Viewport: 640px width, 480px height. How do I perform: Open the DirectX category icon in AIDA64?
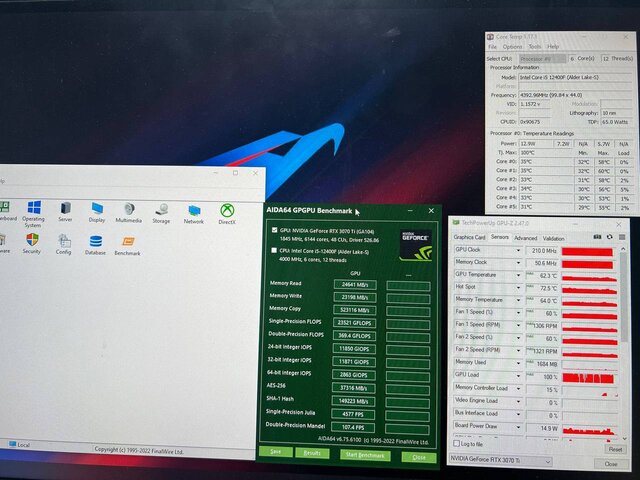[228, 211]
